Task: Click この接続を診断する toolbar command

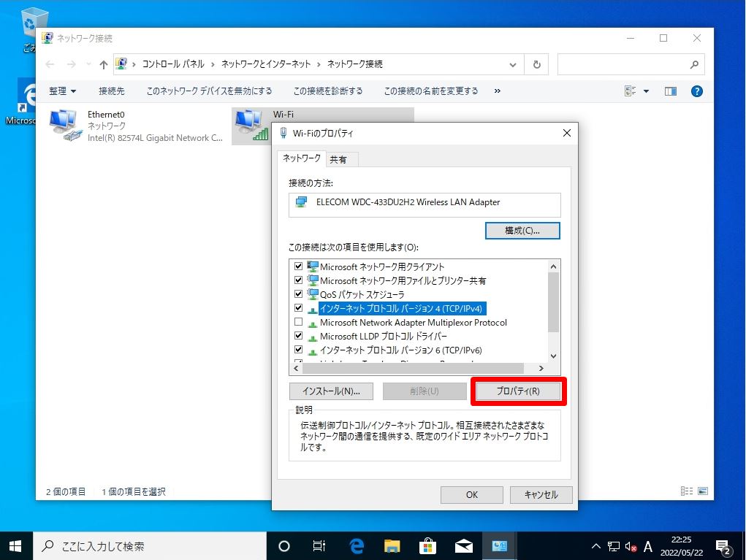Action: pyautogui.click(x=328, y=91)
